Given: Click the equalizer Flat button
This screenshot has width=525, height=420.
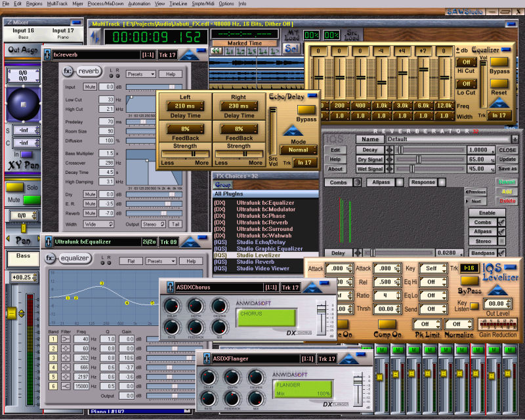Looking at the screenshot, I should click(131, 261).
